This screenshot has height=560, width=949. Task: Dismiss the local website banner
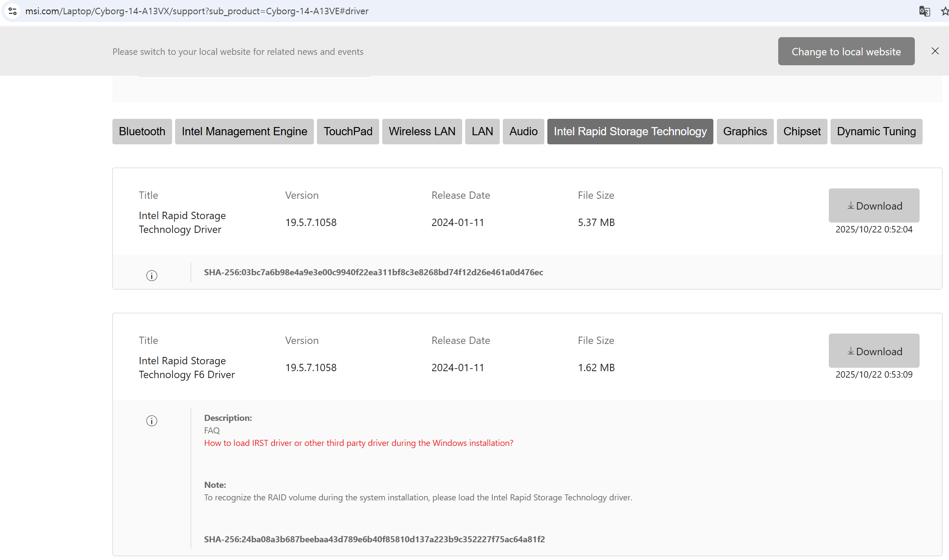tap(935, 51)
